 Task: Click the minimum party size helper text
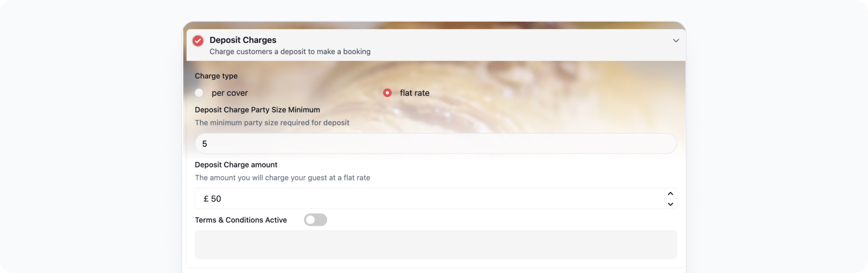272,122
